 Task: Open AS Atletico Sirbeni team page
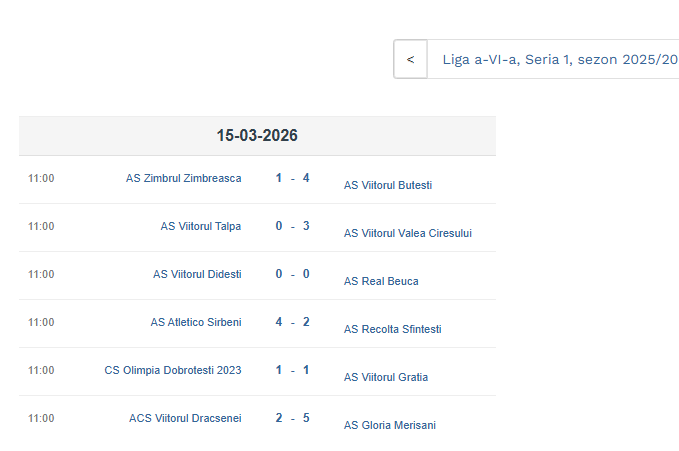pos(196,322)
